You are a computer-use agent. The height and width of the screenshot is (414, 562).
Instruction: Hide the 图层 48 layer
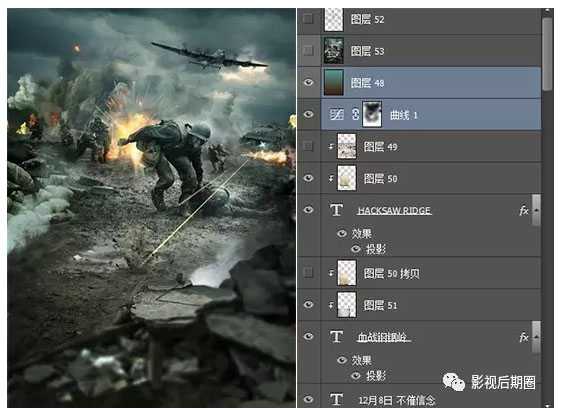coord(308,82)
